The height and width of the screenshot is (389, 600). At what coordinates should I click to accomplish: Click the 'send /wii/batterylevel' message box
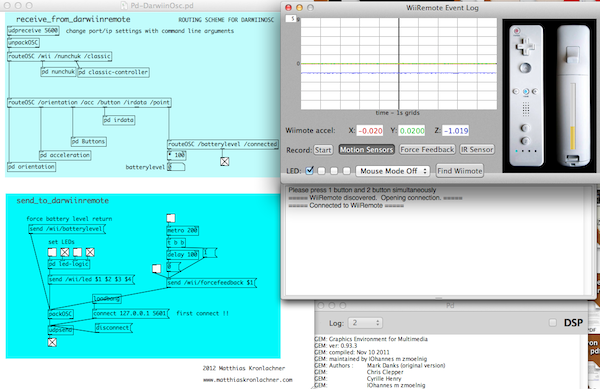coord(67,229)
